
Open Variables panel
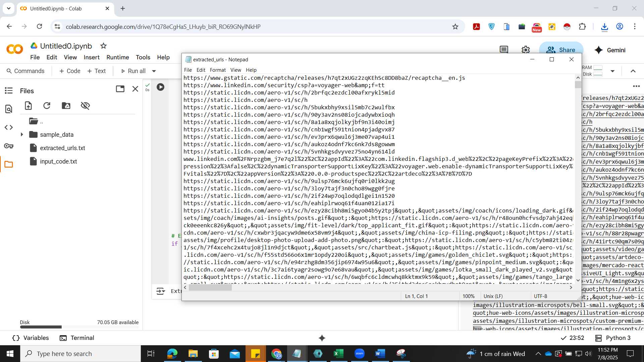31,338
